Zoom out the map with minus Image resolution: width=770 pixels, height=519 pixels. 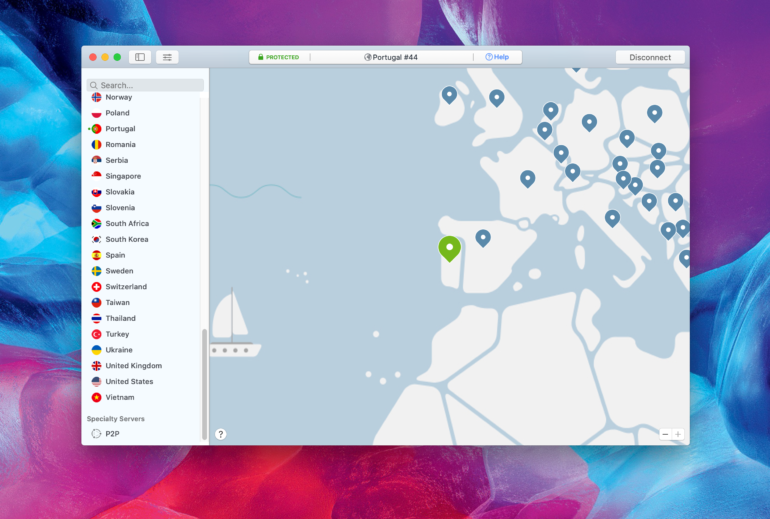(665, 434)
